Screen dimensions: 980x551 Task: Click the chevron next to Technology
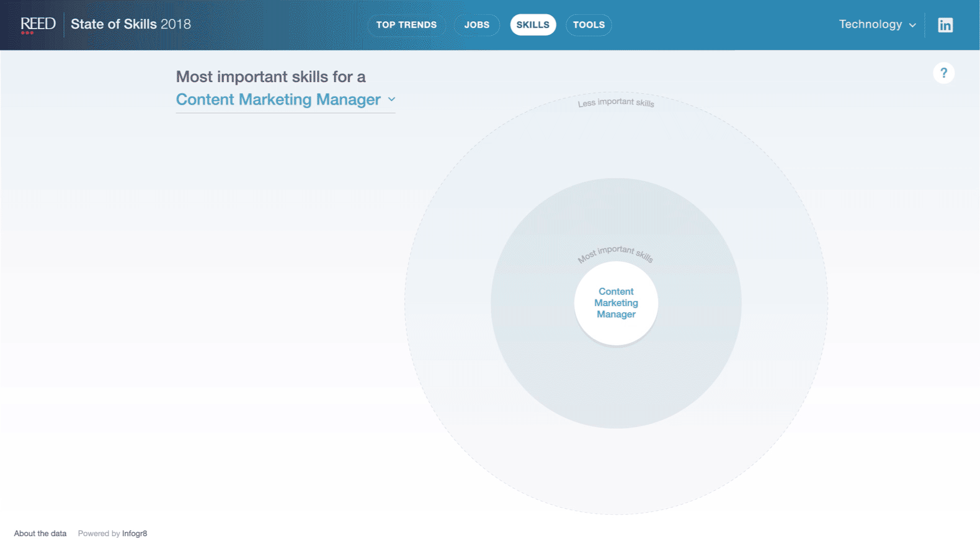click(x=913, y=26)
